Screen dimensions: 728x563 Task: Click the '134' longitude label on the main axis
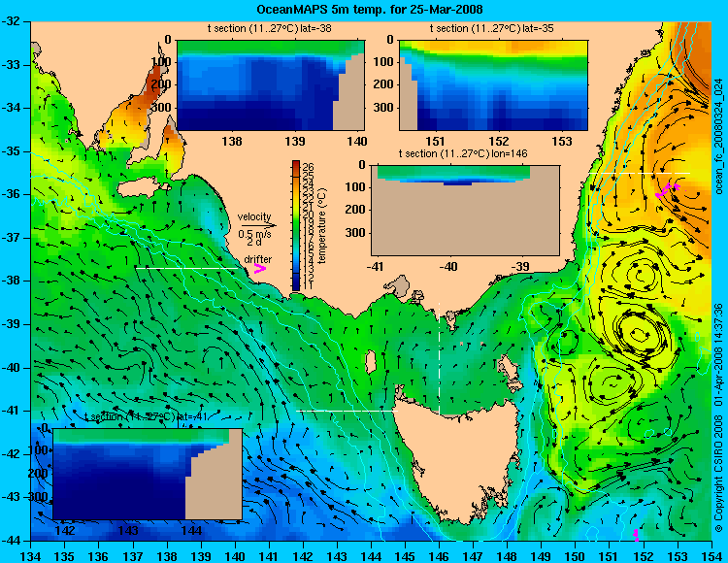pos(31,556)
